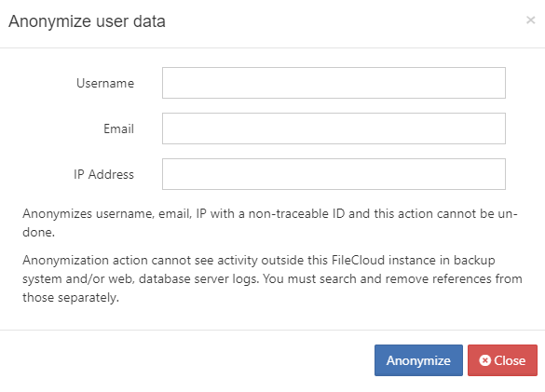Click the Email field label
The height and width of the screenshot is (392, 545).
pos(118,128)
